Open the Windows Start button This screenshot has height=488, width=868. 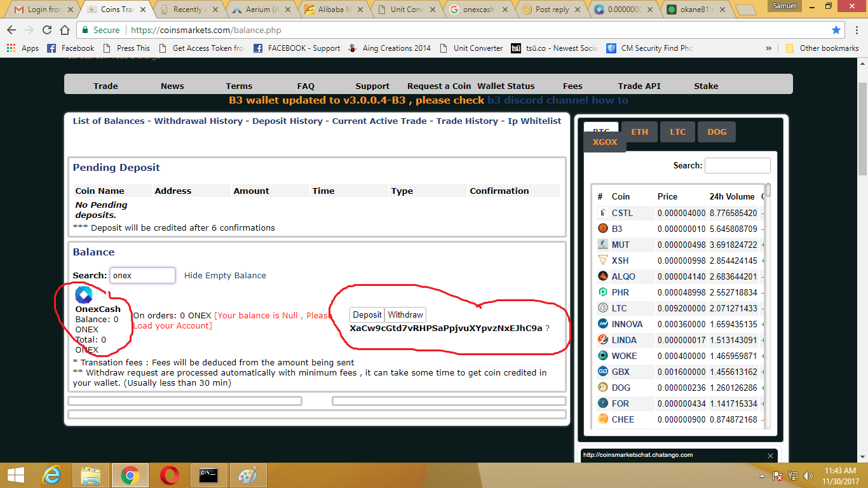tap(16, 475)
